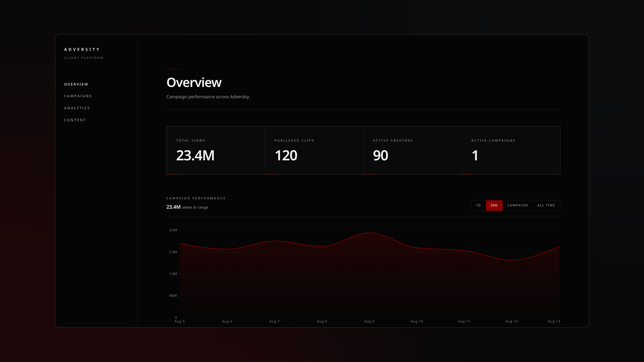Select Content in the sidebar navigation
Image resolution: width=644 pixels, height=362 pixels.
(75, 120)
